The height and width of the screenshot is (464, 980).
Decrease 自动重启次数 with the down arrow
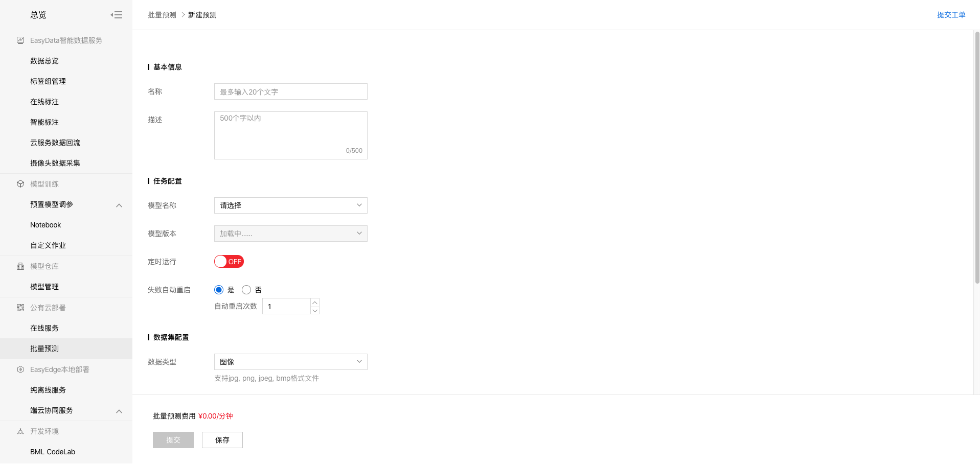point(315,310)
